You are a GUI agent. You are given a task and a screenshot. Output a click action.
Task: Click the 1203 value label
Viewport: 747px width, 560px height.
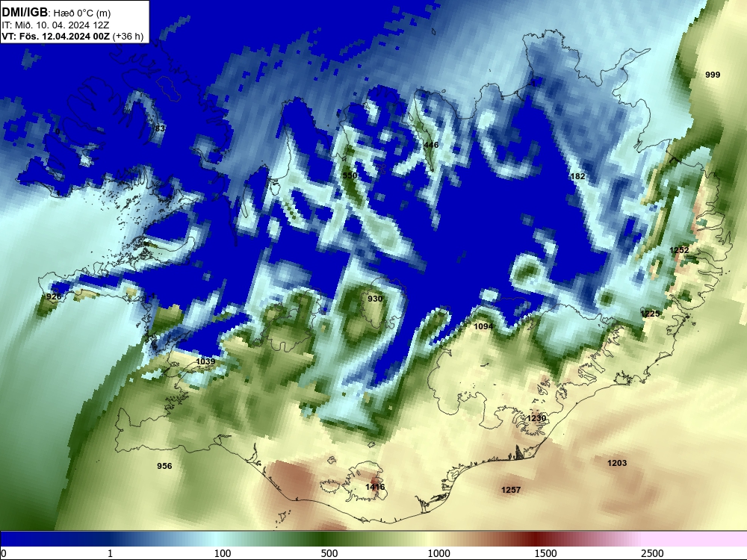coord(617,463)
